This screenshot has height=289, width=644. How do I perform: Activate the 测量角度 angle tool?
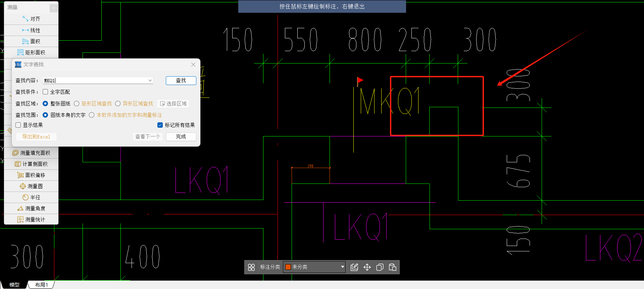(31, 208)
